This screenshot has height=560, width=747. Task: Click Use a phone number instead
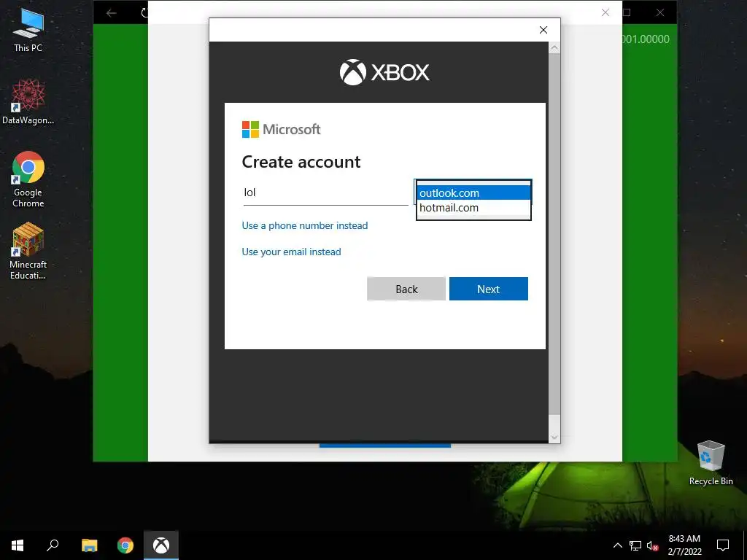[305, 225]
